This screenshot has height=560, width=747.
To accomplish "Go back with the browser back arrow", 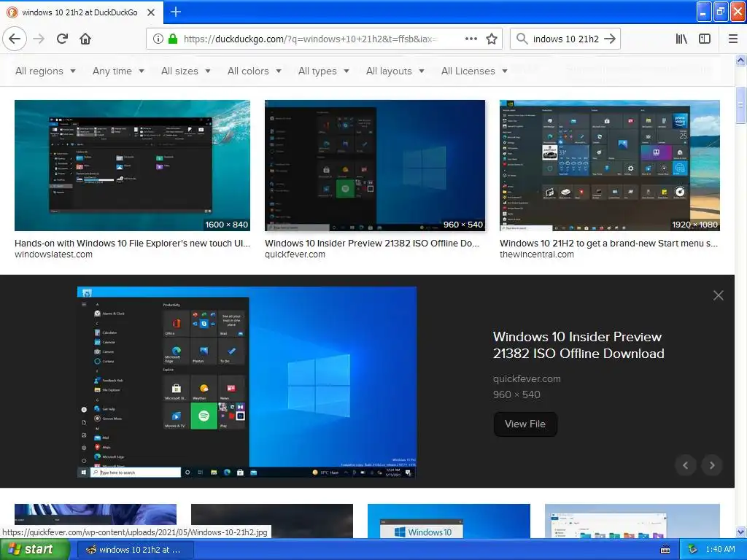I will click(15, 39).
